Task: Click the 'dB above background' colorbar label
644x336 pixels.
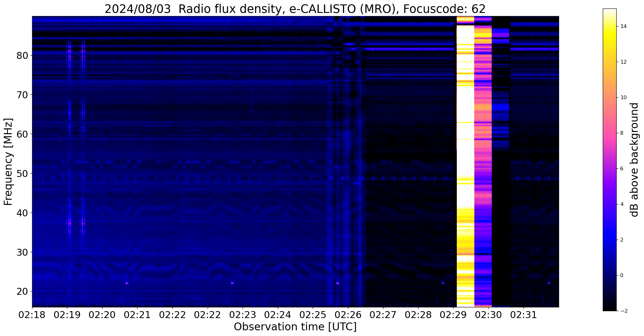Action: [x=635, y=160]
